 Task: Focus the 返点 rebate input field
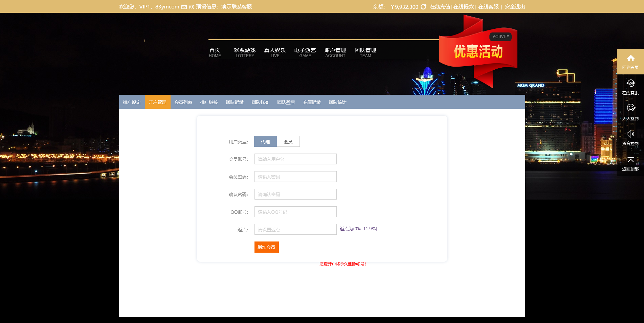click(x=295, y=230)
